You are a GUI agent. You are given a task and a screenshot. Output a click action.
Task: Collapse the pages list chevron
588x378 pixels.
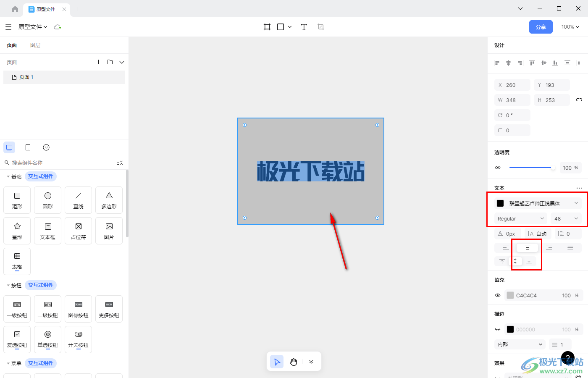pos(122,62)
